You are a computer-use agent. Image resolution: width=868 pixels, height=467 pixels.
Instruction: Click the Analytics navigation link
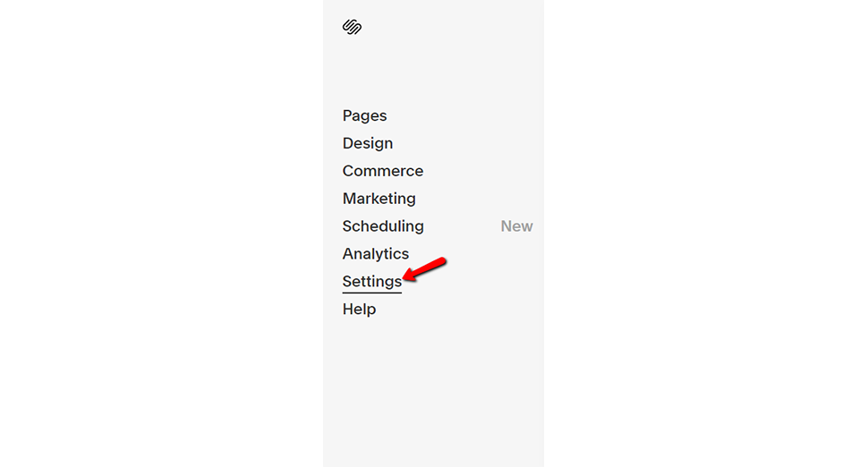(x=375, y=254)
